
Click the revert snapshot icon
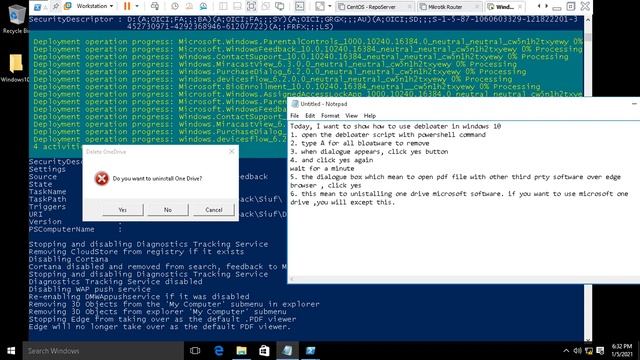click(189, 6)
